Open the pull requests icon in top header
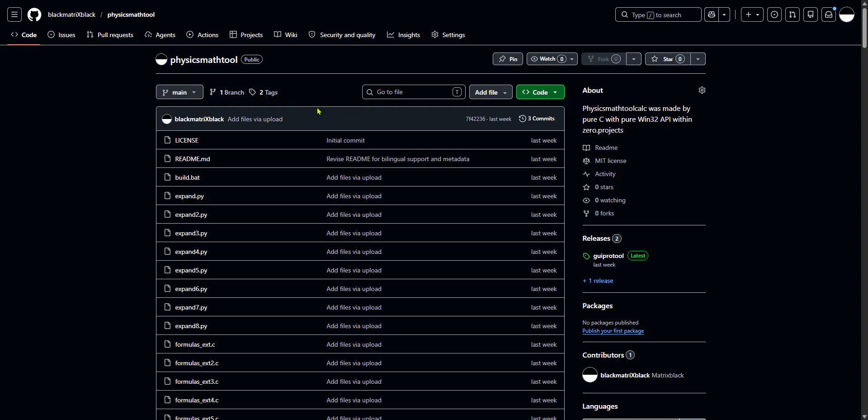This screenshot has height=420, width=868. pos(793,14)
